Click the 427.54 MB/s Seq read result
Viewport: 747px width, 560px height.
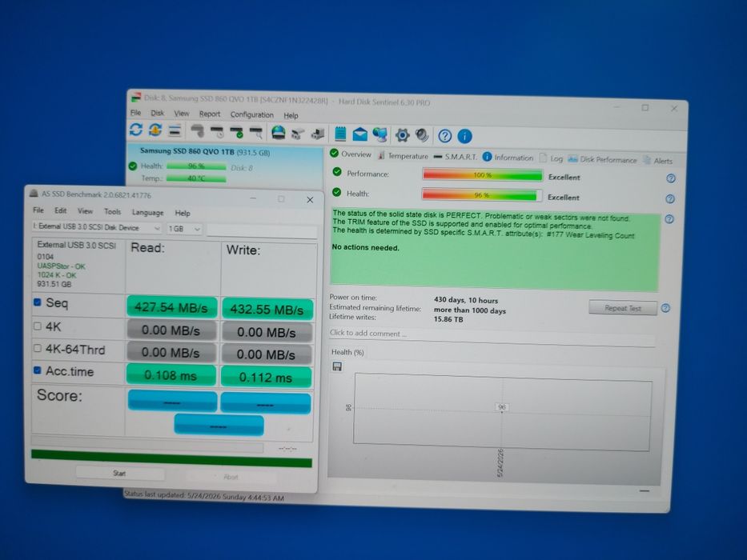click(x=171, y=308)
